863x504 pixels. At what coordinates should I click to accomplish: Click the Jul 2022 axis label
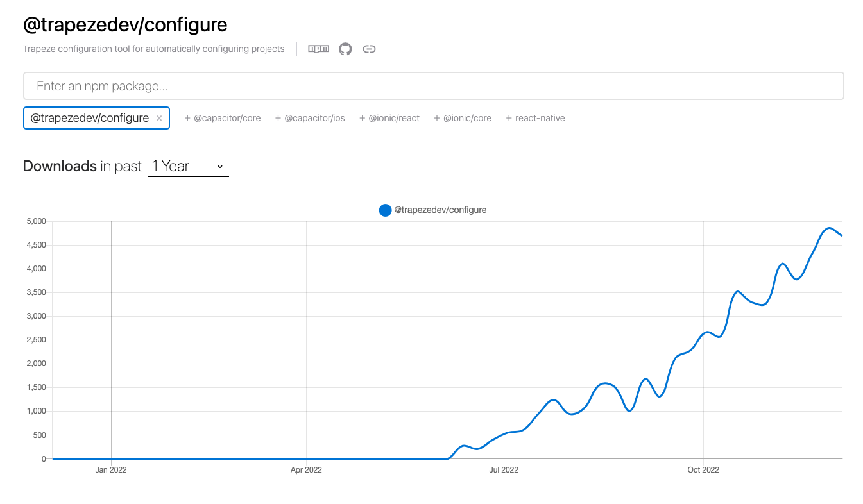tap(504, 470)
